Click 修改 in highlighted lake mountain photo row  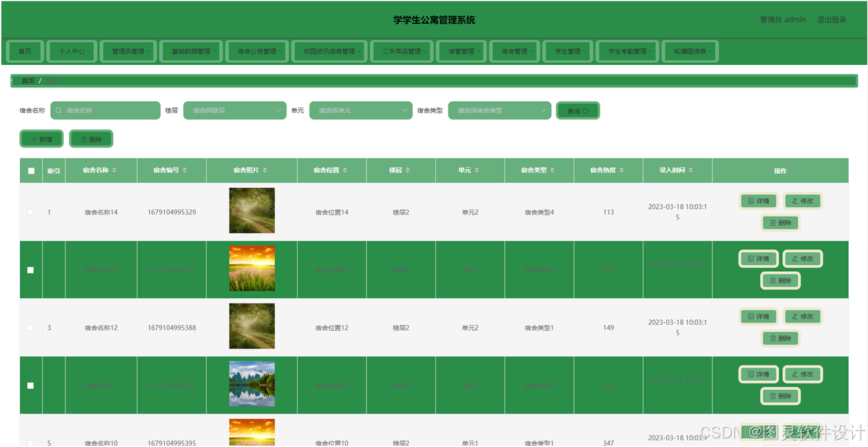tap(803, 374)
